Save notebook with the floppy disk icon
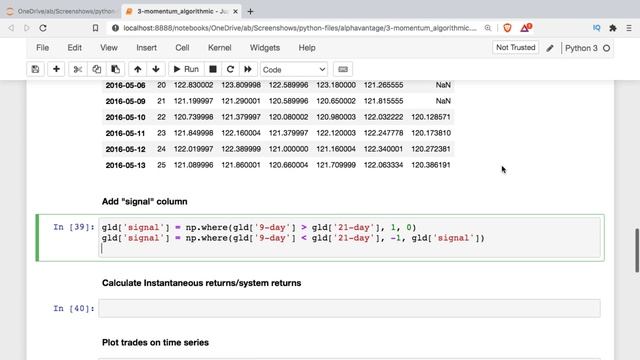Screen dimensions: 640x360 coord(36,69)
